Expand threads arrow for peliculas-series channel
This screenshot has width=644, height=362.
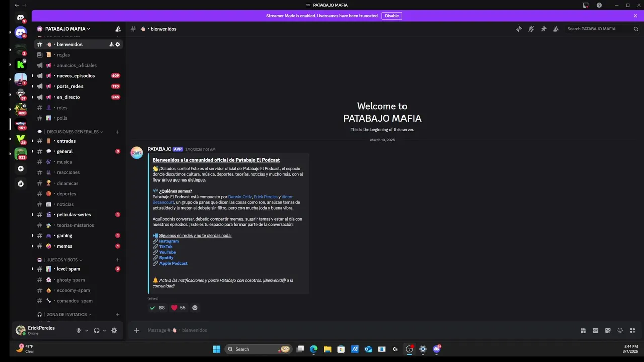33,215
